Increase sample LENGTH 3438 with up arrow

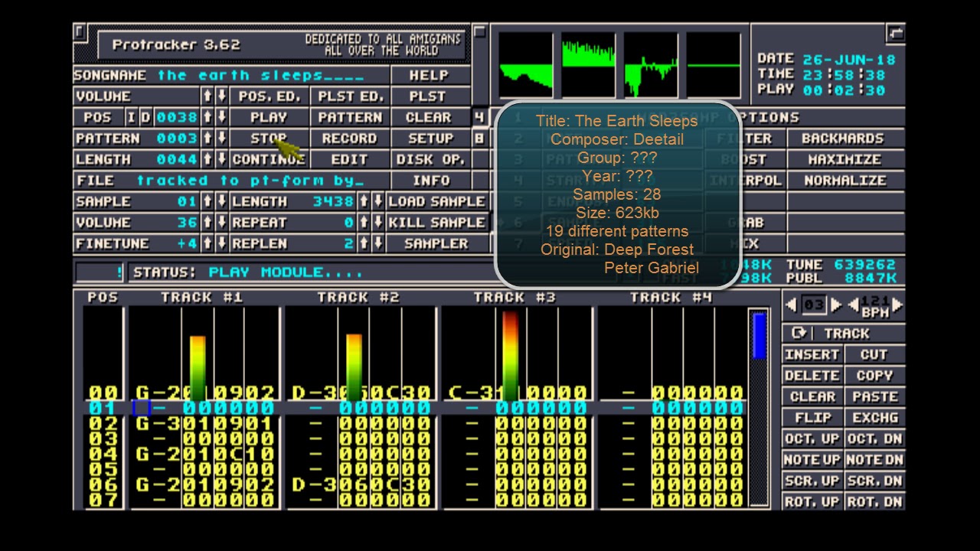(364, 202)
